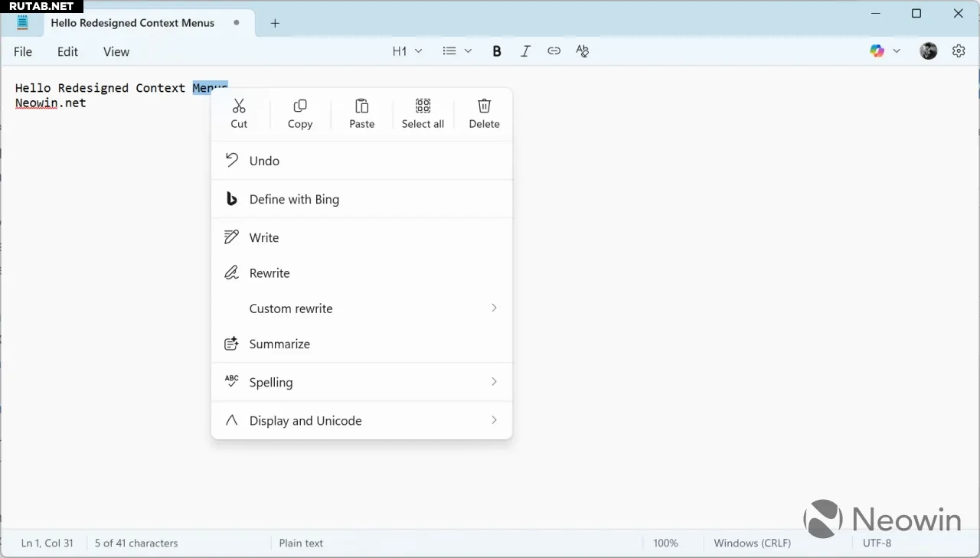Click Plain text in status bar

[301, 543]
